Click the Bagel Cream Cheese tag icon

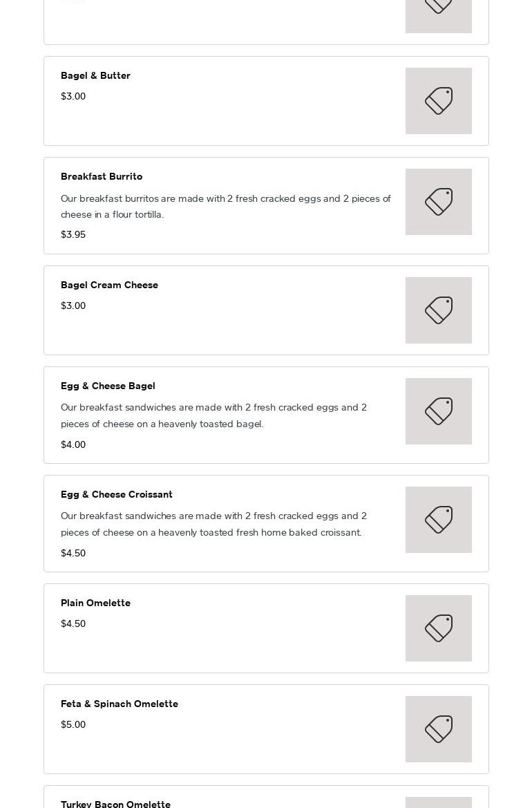point(438,310)
